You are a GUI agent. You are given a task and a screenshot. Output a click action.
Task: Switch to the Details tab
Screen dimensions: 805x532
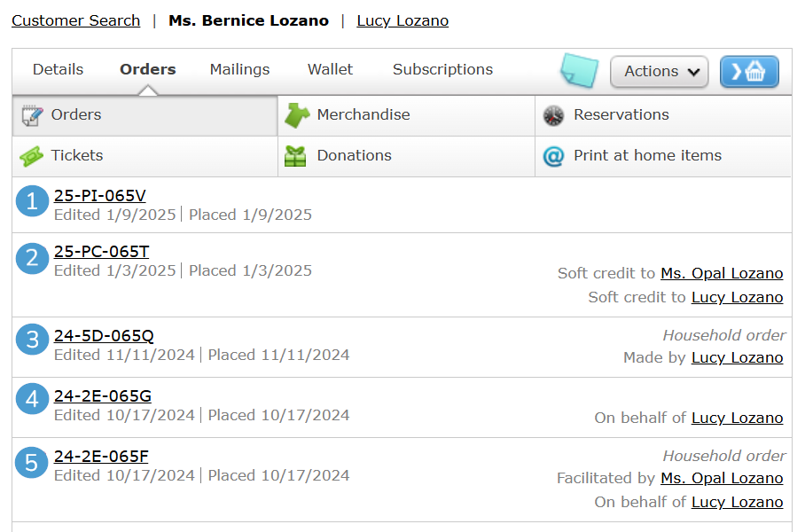pos(58,69)
